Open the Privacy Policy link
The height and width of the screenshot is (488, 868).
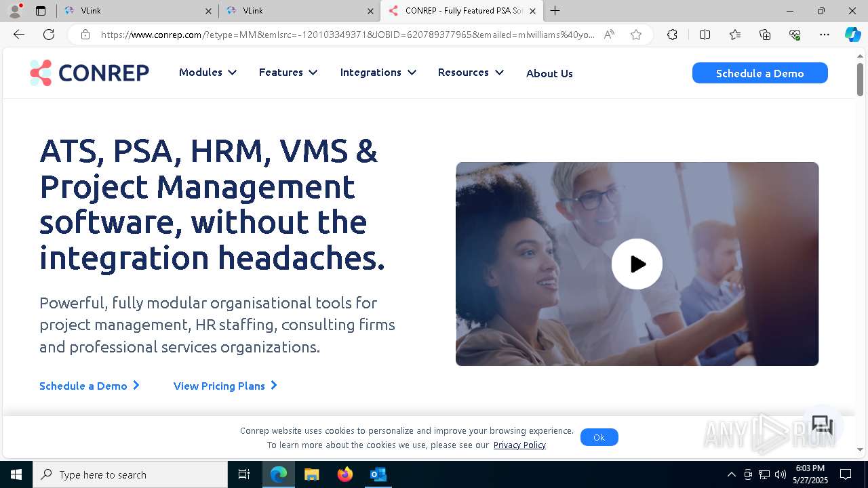[519, 445]
